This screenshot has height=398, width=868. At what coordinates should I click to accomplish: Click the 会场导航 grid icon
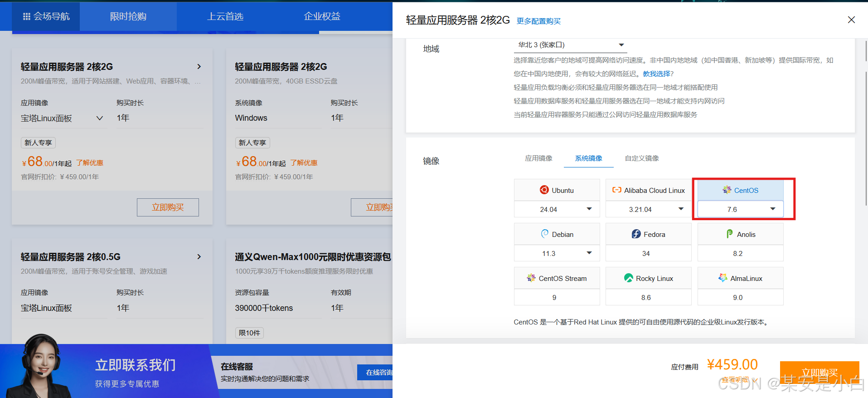click(x=27, y=16)
